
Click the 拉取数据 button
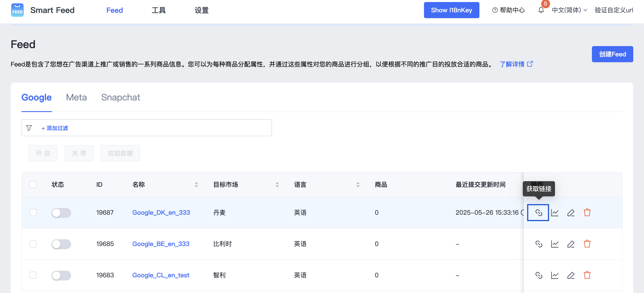click(121, 153)
